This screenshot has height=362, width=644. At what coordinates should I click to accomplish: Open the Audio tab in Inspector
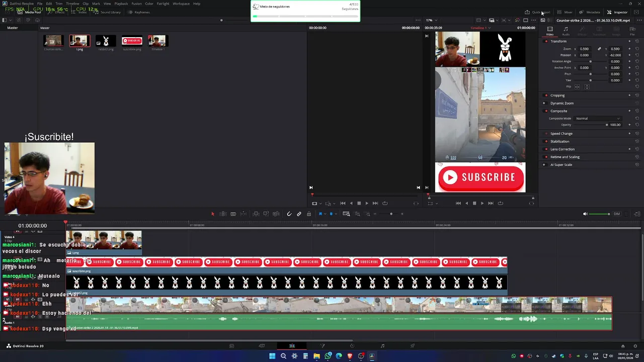tap(566, 31)
